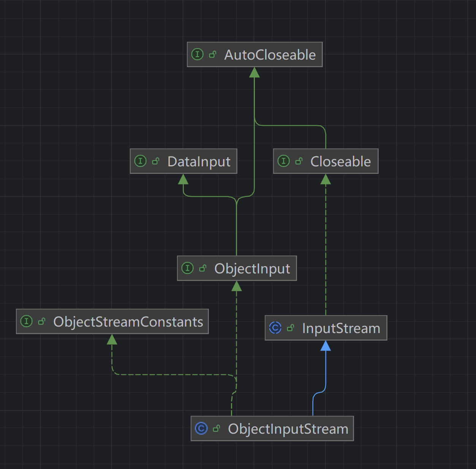Viewport: 476px width, 469px height.
Task: Click the public visibility icon on AutoCloseable
Action: (x=213, y=55)
